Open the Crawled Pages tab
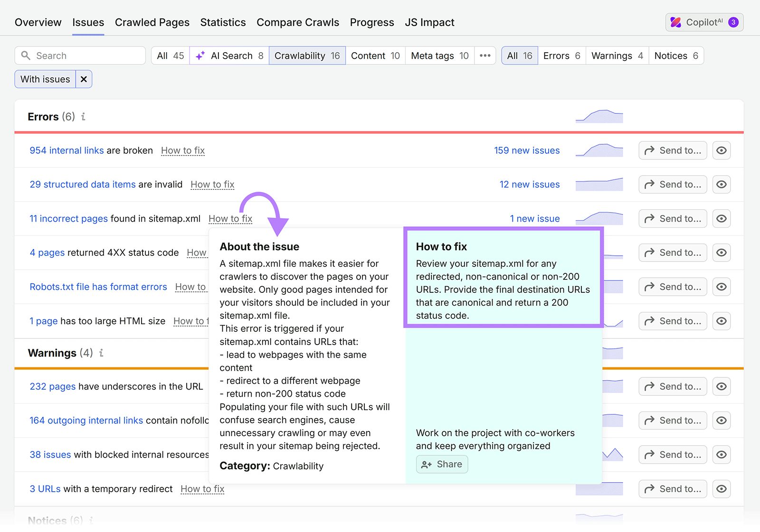 point(152,22)
